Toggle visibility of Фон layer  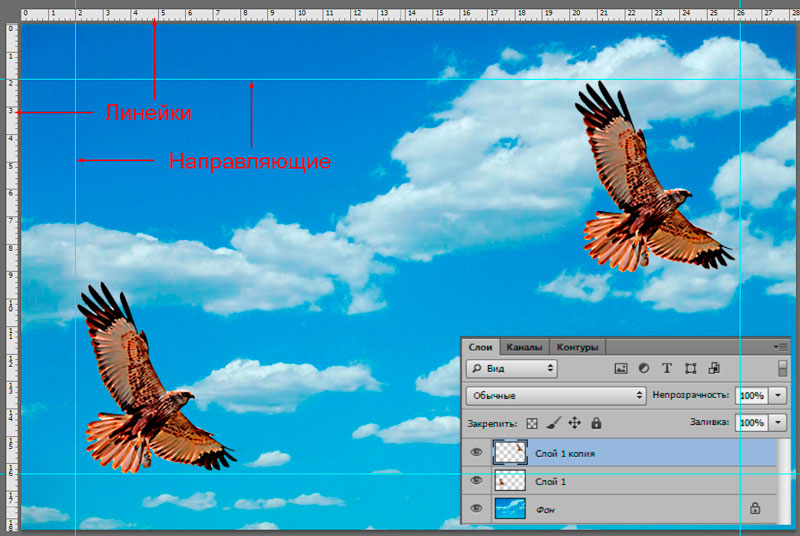click(476, 508)
